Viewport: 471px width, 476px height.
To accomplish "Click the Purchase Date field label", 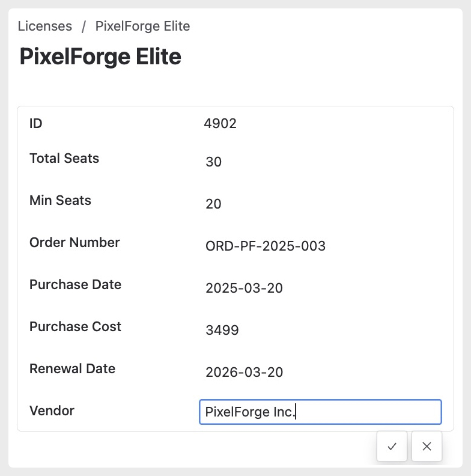I will (x=75, y=285).
